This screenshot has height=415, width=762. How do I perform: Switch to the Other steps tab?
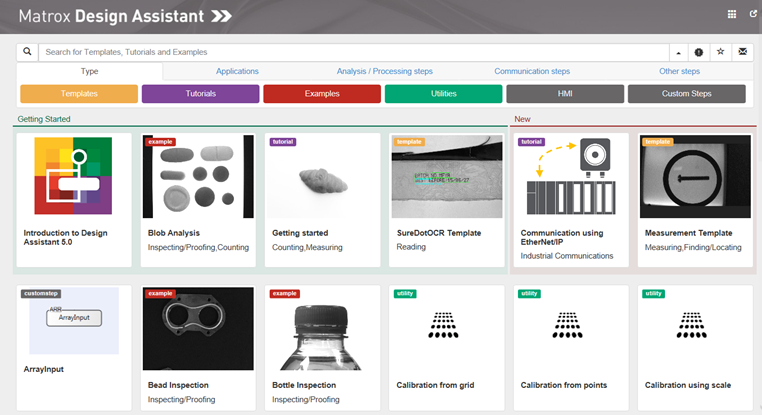coord(679,71)
